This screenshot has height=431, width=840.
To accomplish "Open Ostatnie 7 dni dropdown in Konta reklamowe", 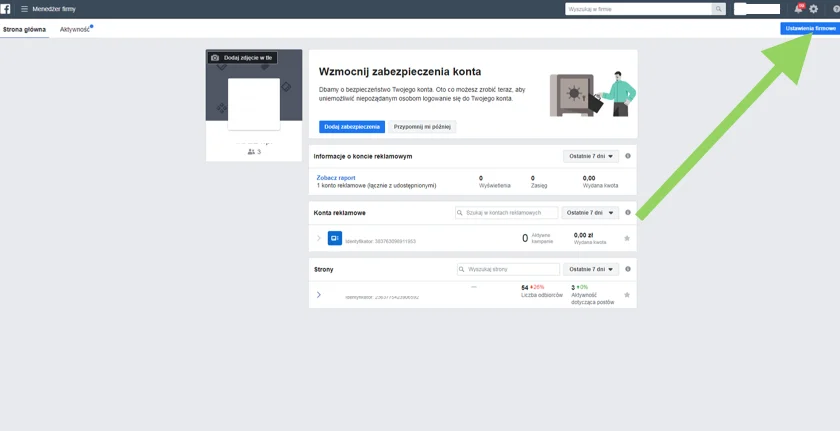I will [590, 213].
